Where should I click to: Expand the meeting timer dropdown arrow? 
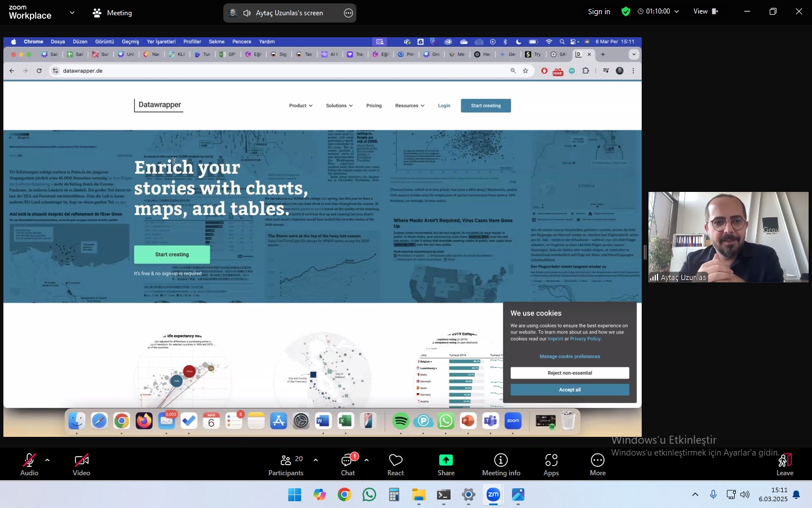pos(677,11)
